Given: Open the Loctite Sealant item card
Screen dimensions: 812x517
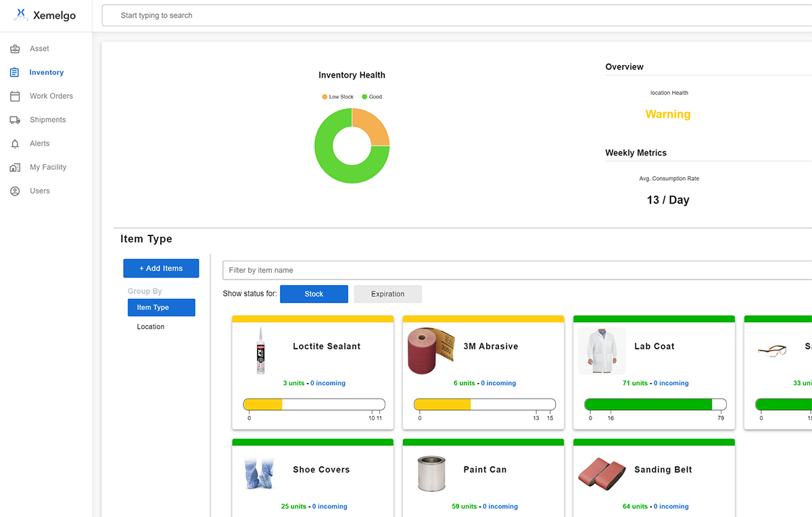Looking at the screenshot, I should click(327, 346).
